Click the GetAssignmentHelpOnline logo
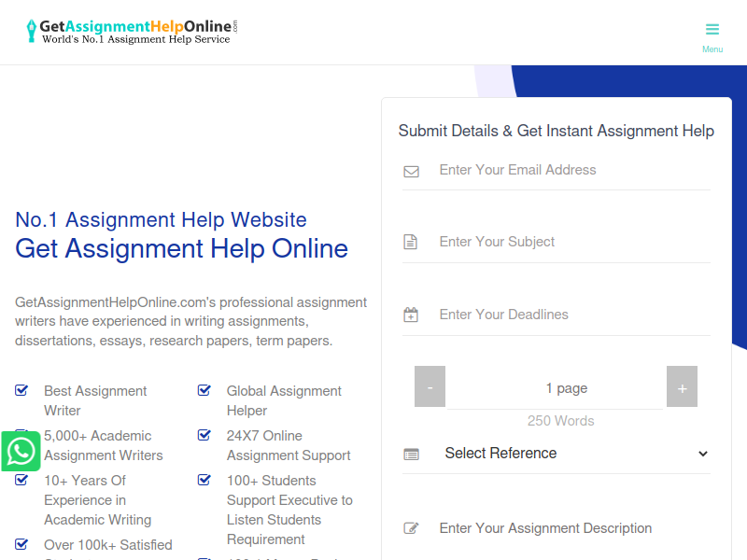 [132, 32]
